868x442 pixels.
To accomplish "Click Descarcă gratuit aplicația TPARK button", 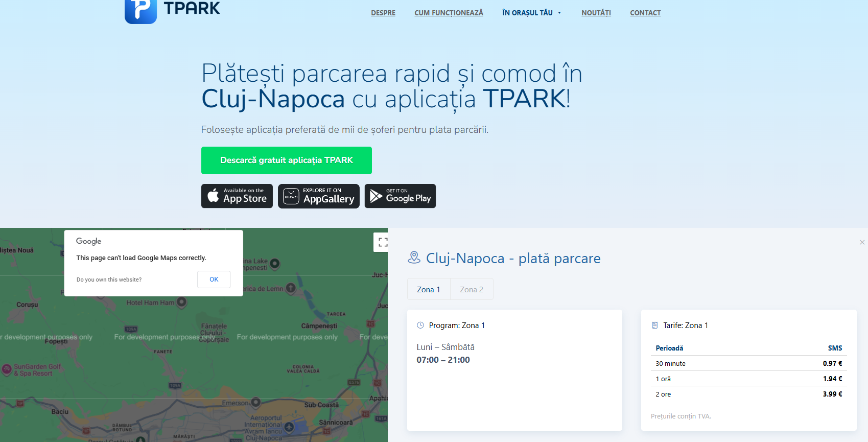I will pyautogui.click(x=287, y=160).
